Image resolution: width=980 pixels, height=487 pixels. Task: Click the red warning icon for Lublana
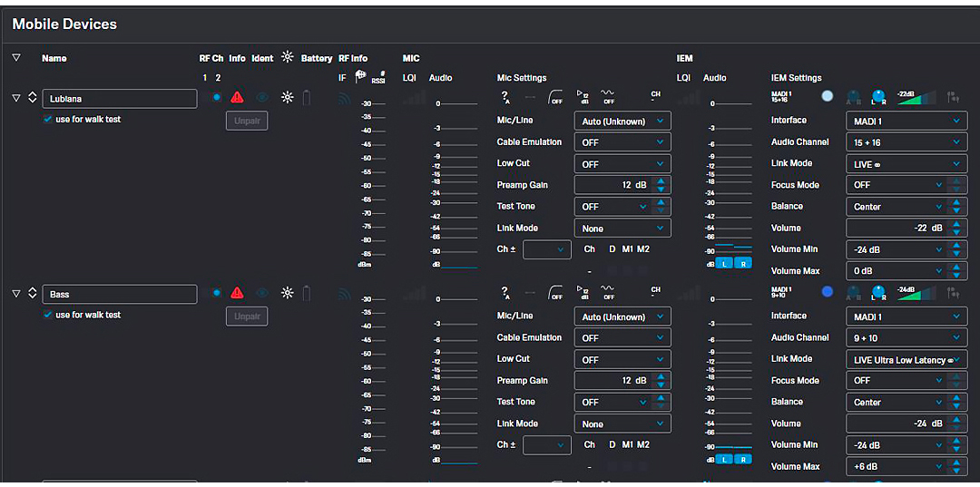(x=237, y=97)
